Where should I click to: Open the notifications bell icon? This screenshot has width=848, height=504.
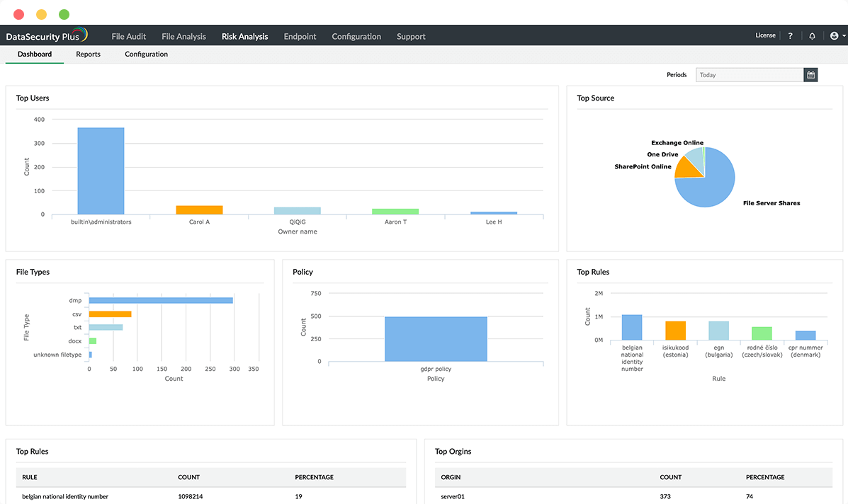coord(812,35)
